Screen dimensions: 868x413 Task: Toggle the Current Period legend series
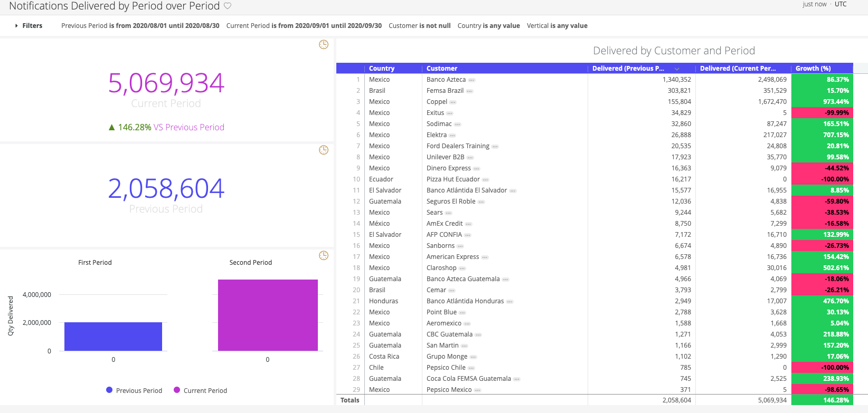click(x=200, y=390)
